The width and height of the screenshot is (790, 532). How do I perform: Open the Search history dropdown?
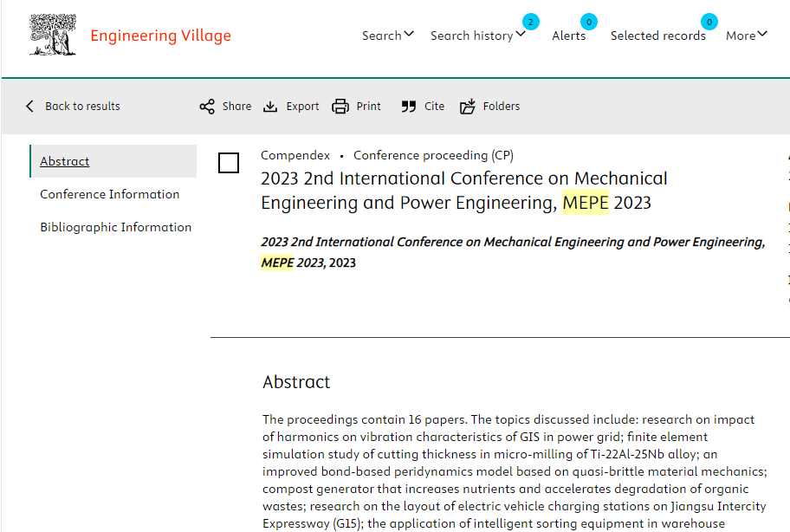click(x=477, y=36)
